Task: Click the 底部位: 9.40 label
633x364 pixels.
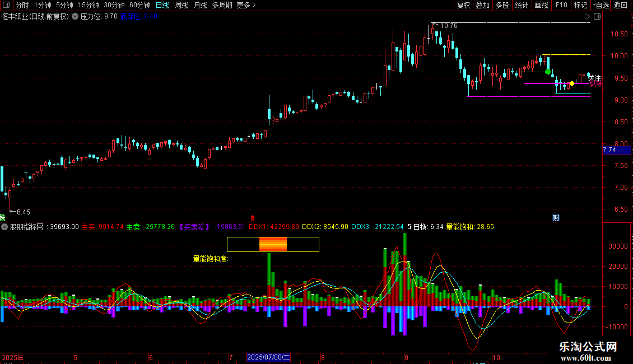Action: (139, 17)
